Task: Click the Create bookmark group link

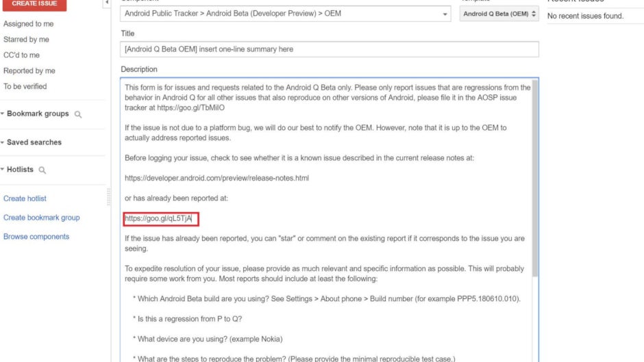Action: [42, 218]
